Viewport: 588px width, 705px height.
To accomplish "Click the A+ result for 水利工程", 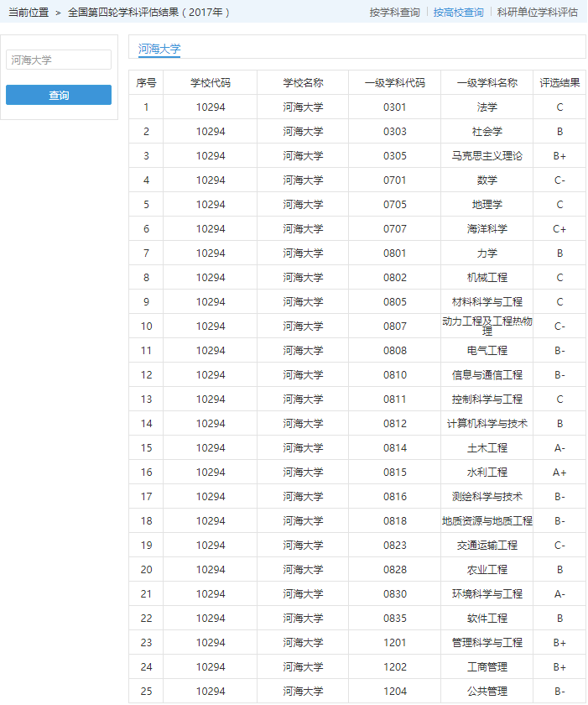I will [559, 472].
